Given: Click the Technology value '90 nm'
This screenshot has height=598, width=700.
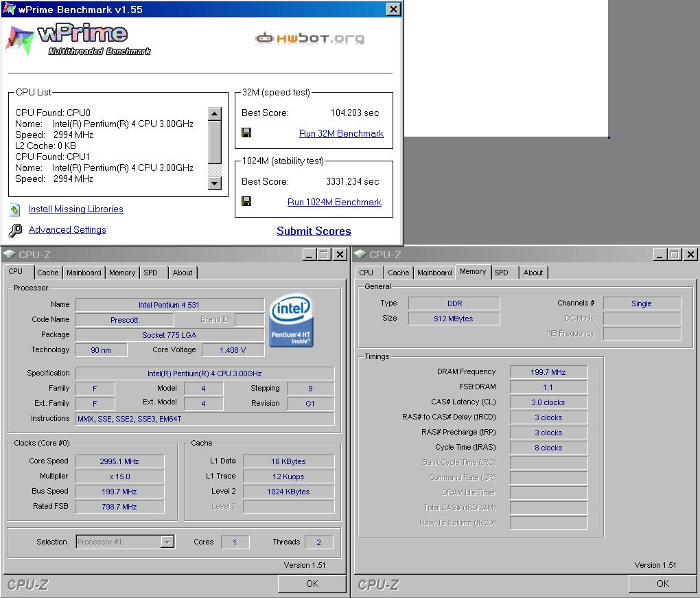Looking at the screenshot, I should click(x=102, y=350).
